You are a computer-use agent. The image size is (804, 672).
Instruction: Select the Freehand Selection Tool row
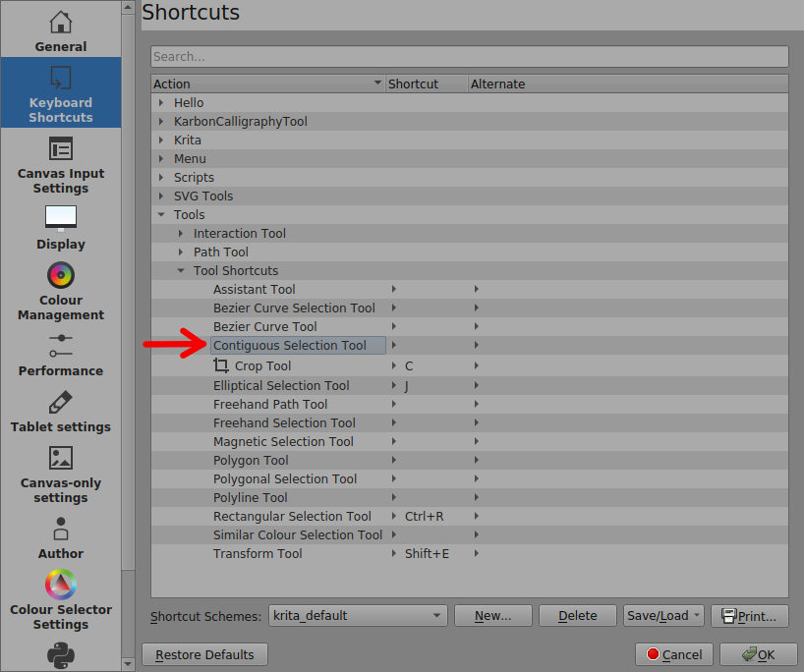470,422
